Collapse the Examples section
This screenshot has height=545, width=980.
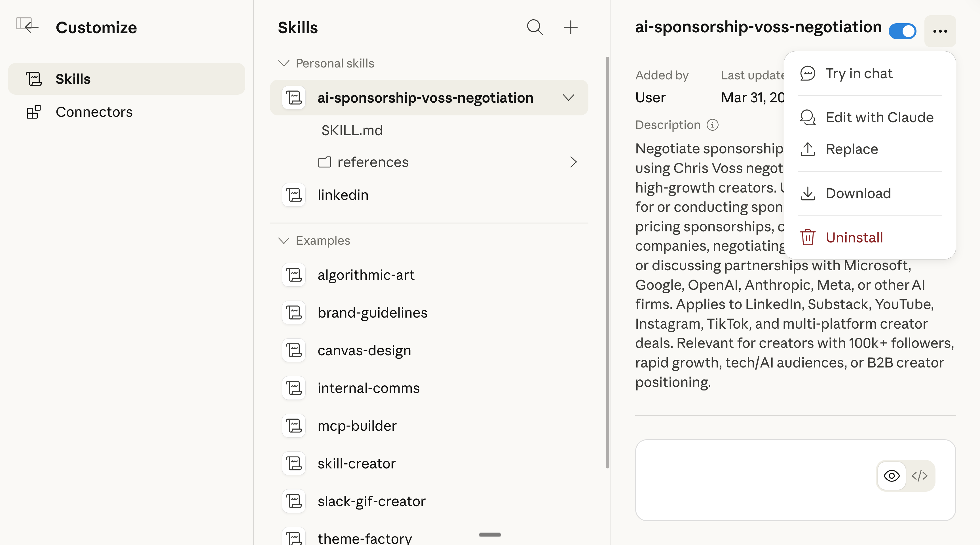[x=284, y=240]
